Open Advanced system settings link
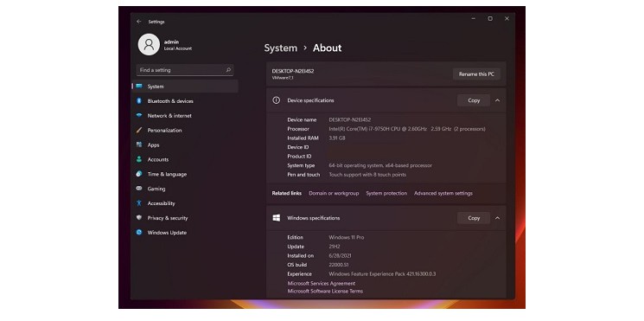644x321 pixels. click(443, 193)
